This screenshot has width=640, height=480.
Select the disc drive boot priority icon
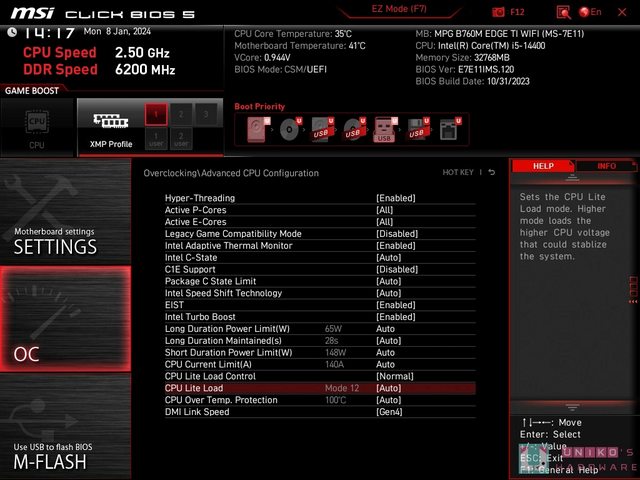(289, 129)
